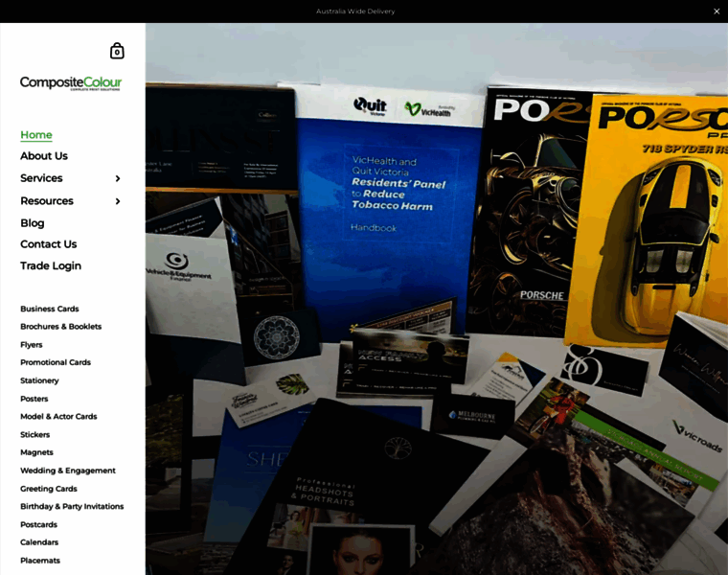Select Business Cards category

50,309
